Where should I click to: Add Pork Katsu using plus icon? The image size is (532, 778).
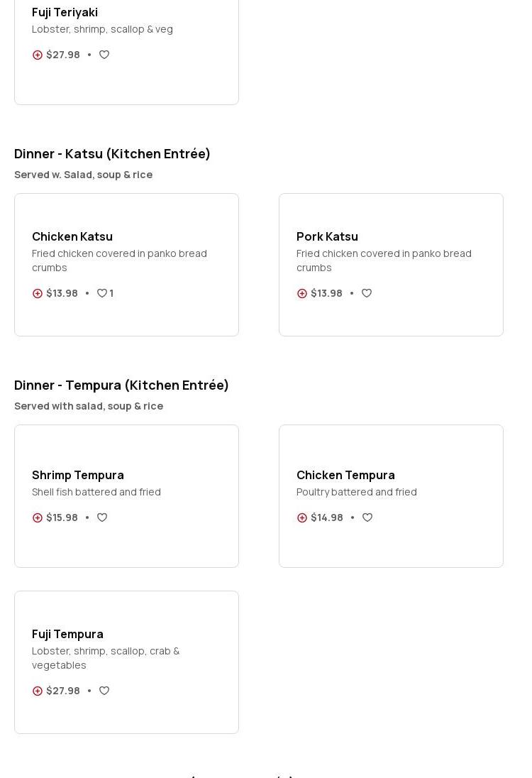coord(302,293)
